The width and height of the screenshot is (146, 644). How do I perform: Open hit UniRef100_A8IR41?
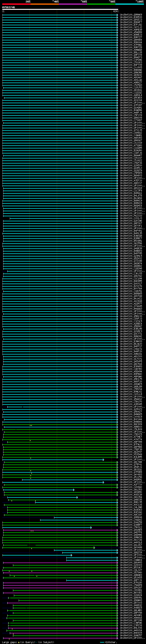(131, 90)
